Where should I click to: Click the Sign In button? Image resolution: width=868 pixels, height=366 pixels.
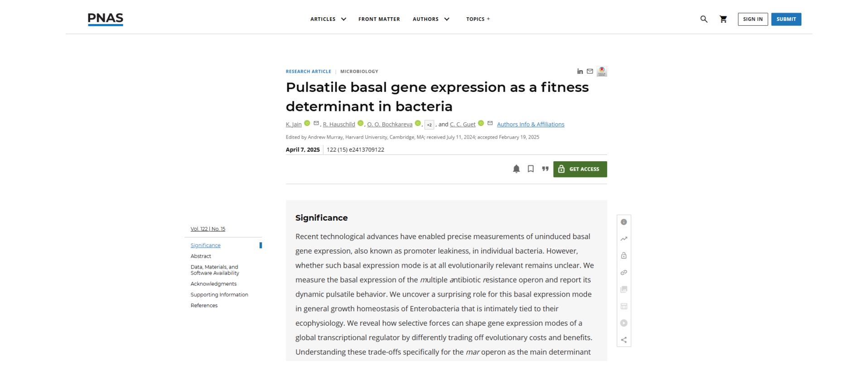coord(752,19)
